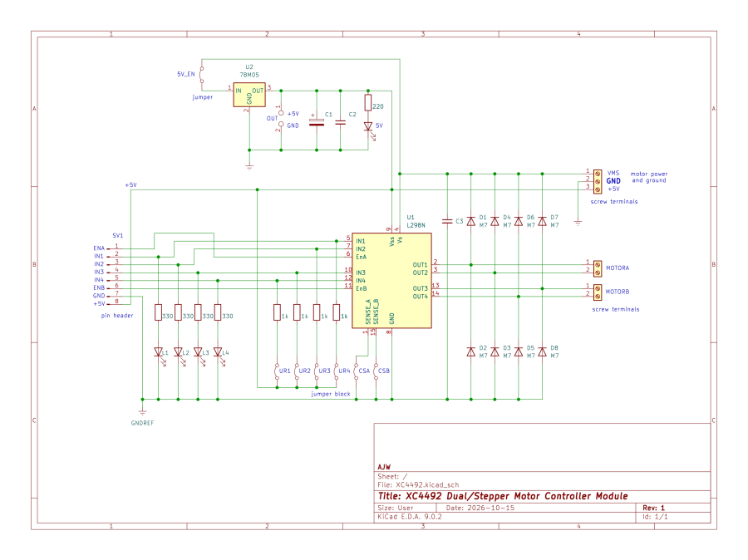Click the ground symbol below U2
Image resolution: width=748 pixels, height=560 pixels.
tap(249, 166)
